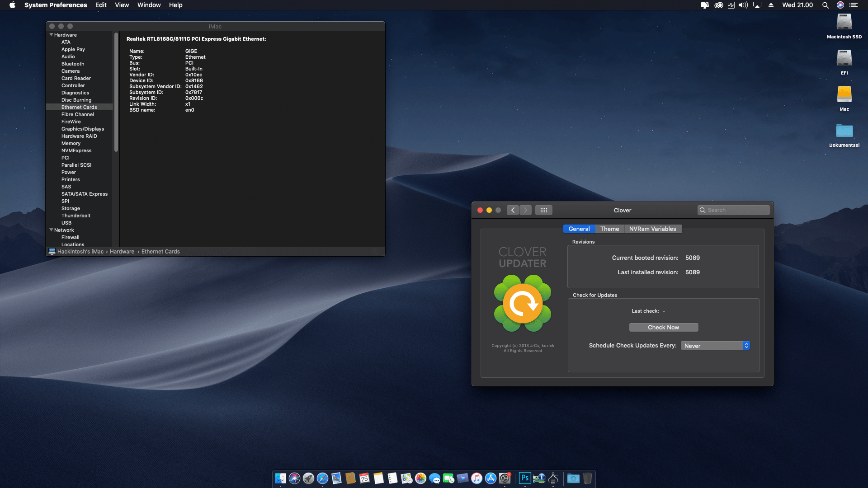Click the AirPlay display icon in menu bar
This screenshot has height=488, width=868.
[x=757, y=5]
